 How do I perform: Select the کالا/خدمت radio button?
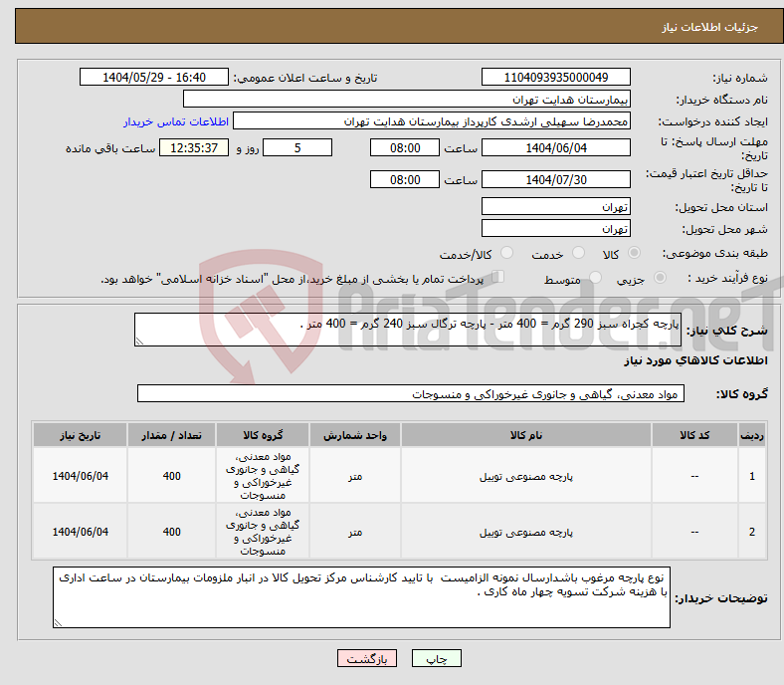pyautogui.click(x=507, y=253)
